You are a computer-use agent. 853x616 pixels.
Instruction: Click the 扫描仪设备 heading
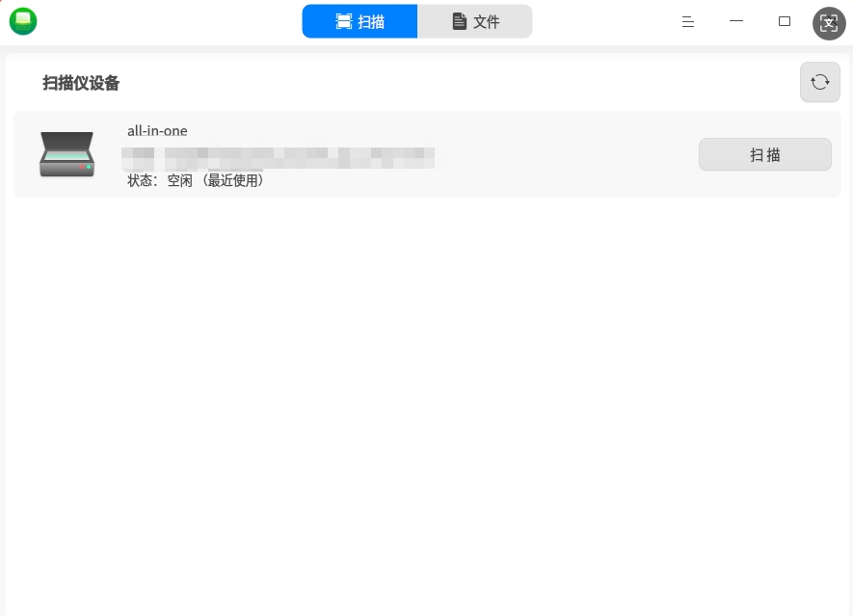(81, 83)
